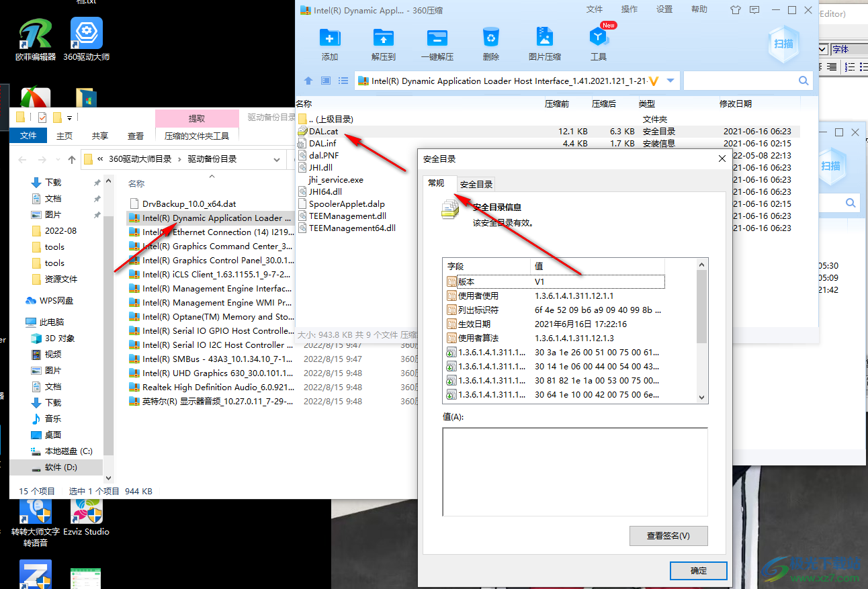Viewport: 868px width, 589px height.
Task: Open 3D 对象 in navigation pane
Action: pyautogui.click(x=60, y=338)
